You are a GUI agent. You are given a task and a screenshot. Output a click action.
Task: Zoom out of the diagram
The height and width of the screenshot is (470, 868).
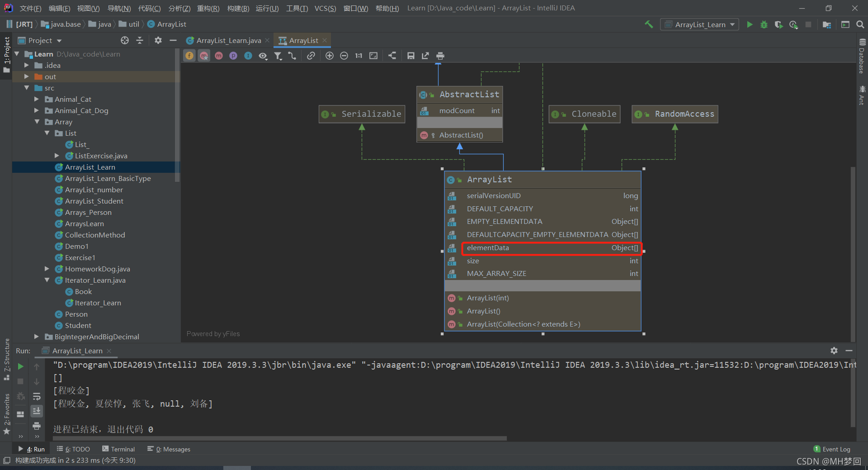(x=344, y=56)
